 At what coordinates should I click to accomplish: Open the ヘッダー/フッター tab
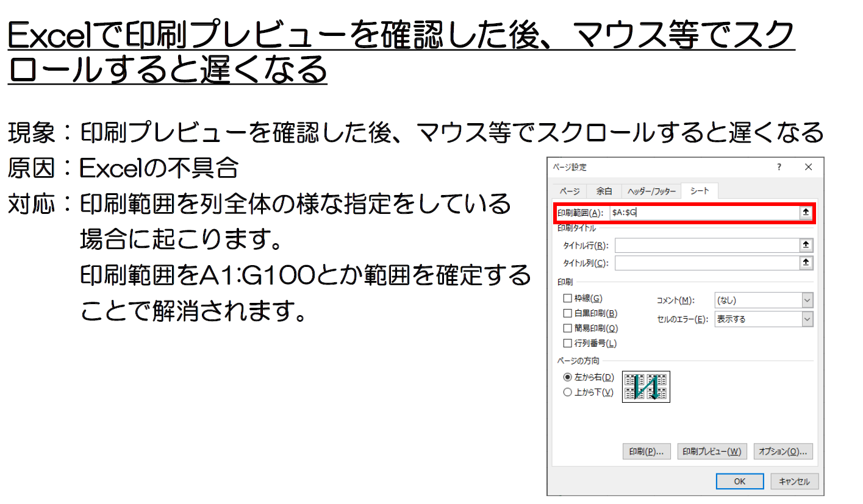pyautogui.click(x=651, y=191)
